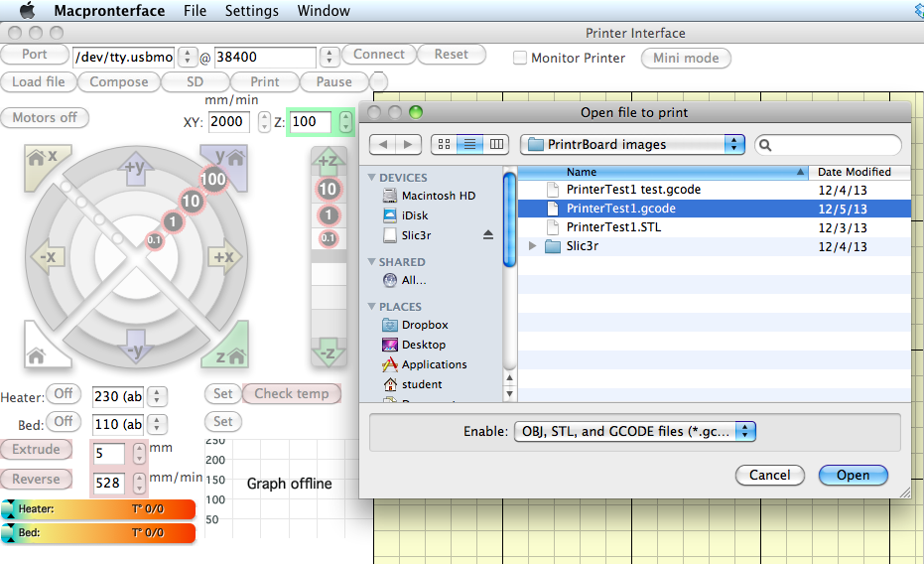
Task: Switch file dialog to icon view
Action: (445, 144)
